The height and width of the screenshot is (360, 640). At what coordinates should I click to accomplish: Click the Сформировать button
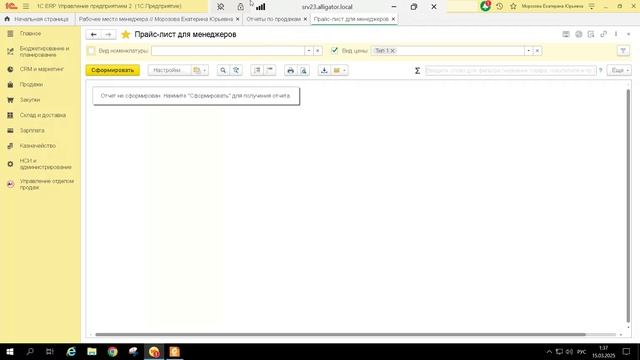113,70
